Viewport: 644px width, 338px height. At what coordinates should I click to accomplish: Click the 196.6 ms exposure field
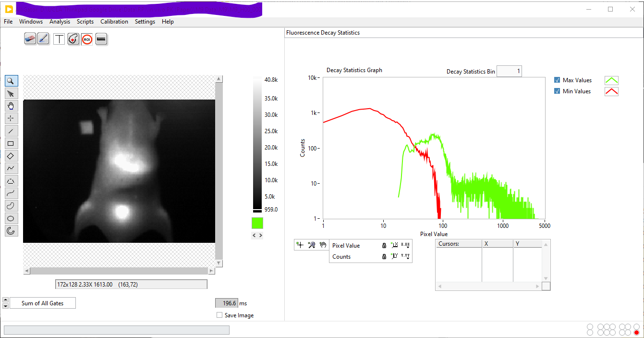click(227, 303)
